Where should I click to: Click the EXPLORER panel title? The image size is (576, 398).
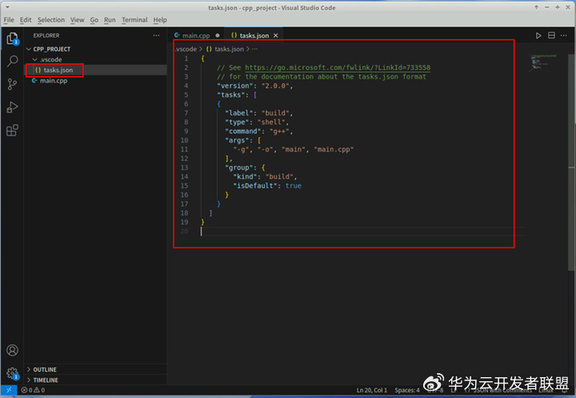(46, 36)
